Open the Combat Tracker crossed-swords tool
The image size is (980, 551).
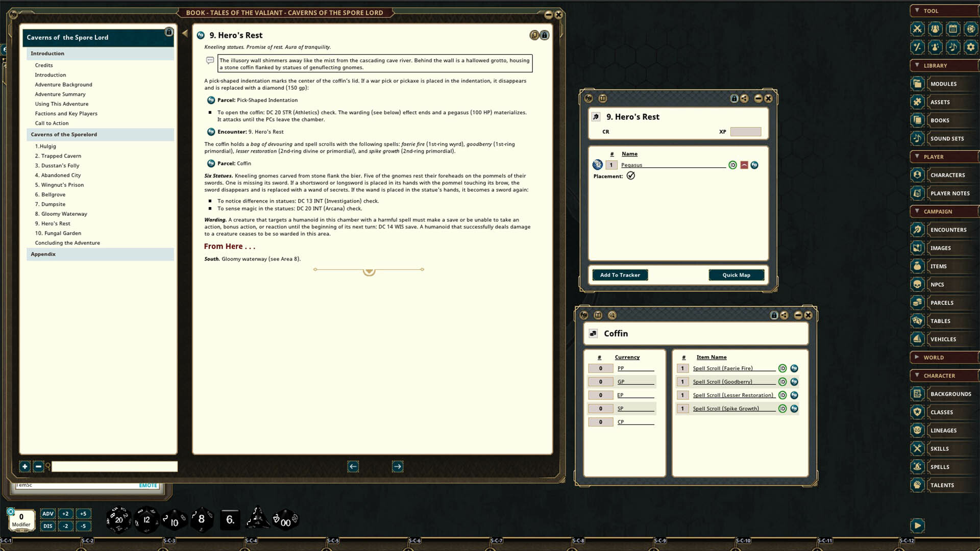(917, 29)
